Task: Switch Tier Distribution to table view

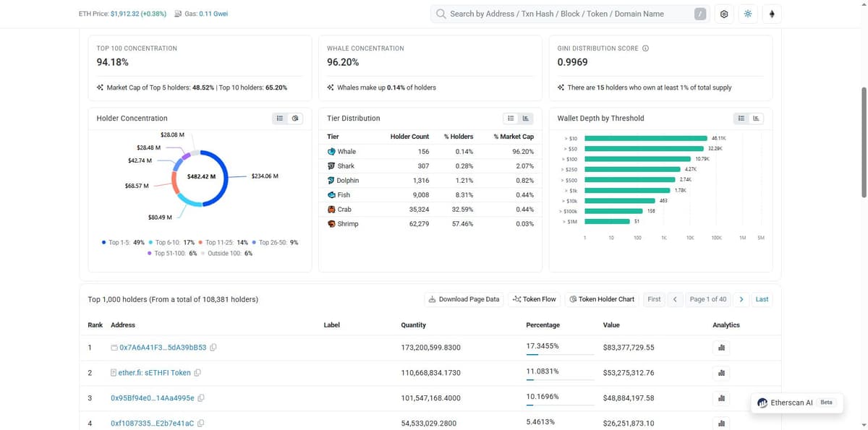Action: coord(511,118)
